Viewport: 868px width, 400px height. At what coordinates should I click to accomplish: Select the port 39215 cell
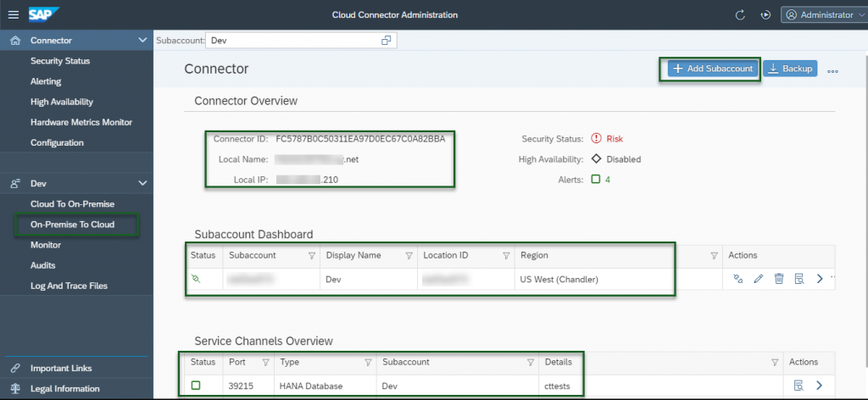pyautogui.click(x=249, y=386)
